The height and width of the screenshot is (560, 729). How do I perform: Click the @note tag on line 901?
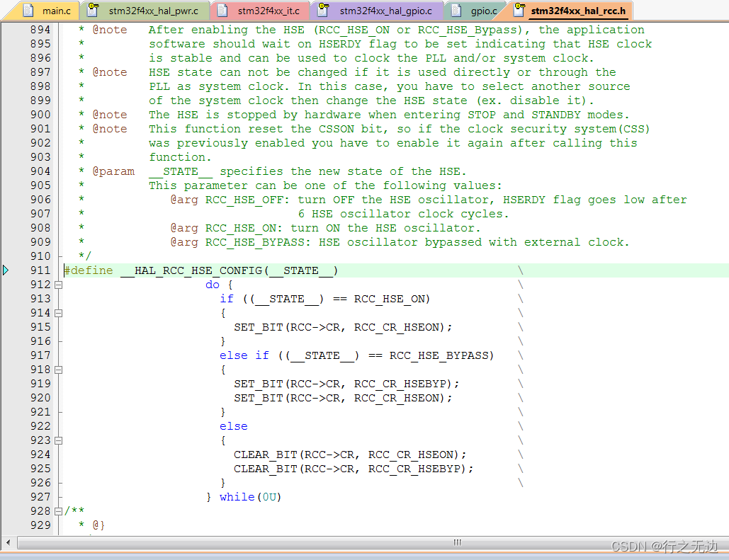click(110, 129)
